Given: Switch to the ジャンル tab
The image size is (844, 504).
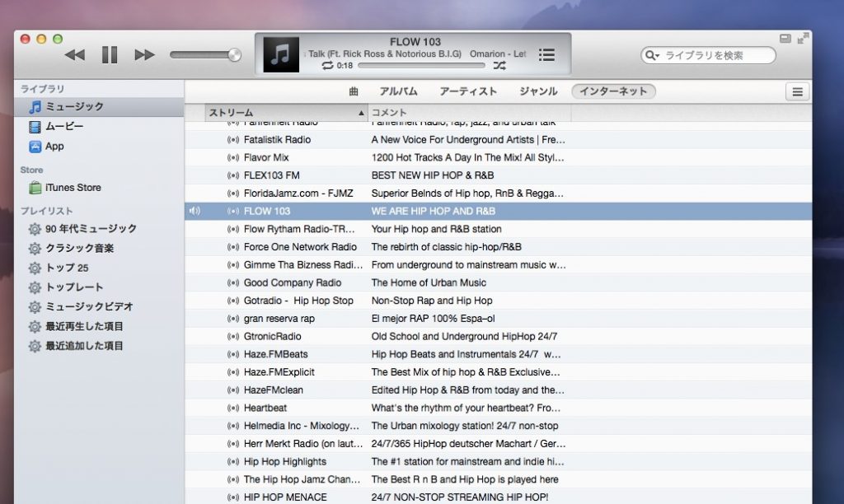Looking at the screenshot, I should pos(537,91).
